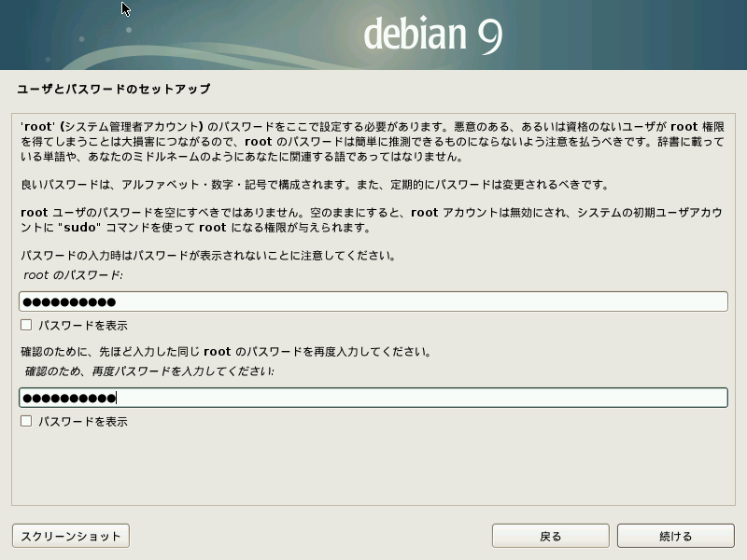Click the password confirmation input field
The height and width of the screenshot is (560, 747).
[x=373, y=398]
